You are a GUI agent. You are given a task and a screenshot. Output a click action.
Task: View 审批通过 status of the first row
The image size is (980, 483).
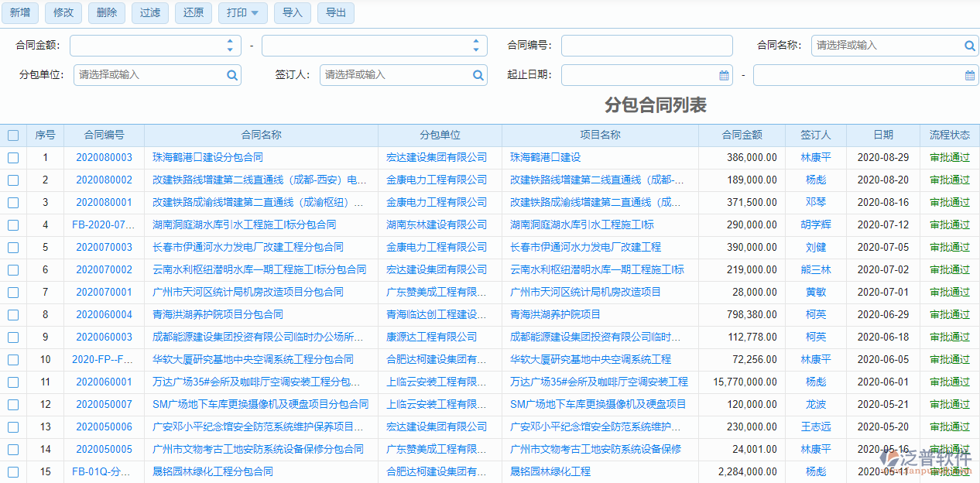(x=951, y=157)
